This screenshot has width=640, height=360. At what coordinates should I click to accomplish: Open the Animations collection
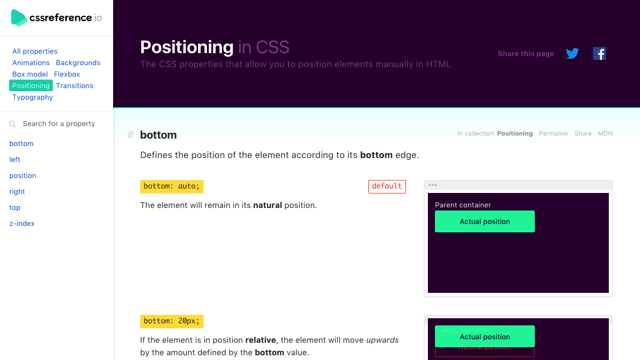click(x=31, y=62)
